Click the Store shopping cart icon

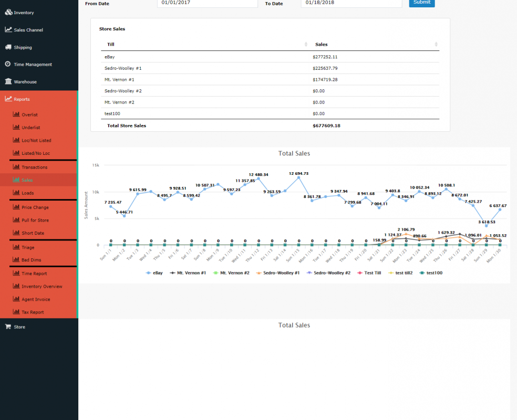point(8,327)
